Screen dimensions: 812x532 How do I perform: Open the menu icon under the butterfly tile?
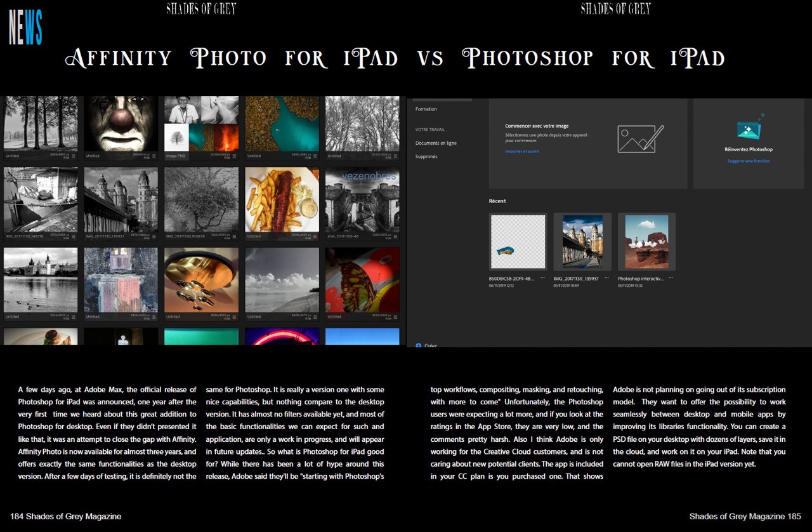click(x=395, y=316)
